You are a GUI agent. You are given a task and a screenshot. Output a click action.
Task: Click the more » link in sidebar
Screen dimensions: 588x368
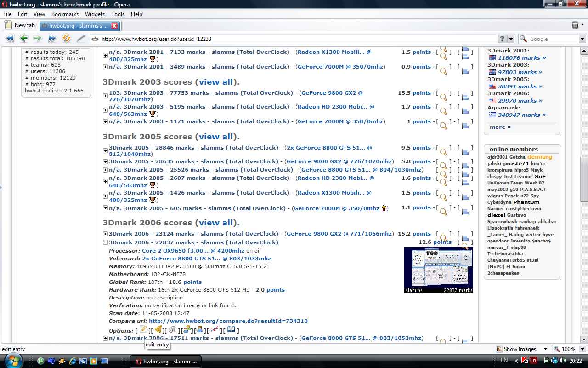click(x=500, y=127)
